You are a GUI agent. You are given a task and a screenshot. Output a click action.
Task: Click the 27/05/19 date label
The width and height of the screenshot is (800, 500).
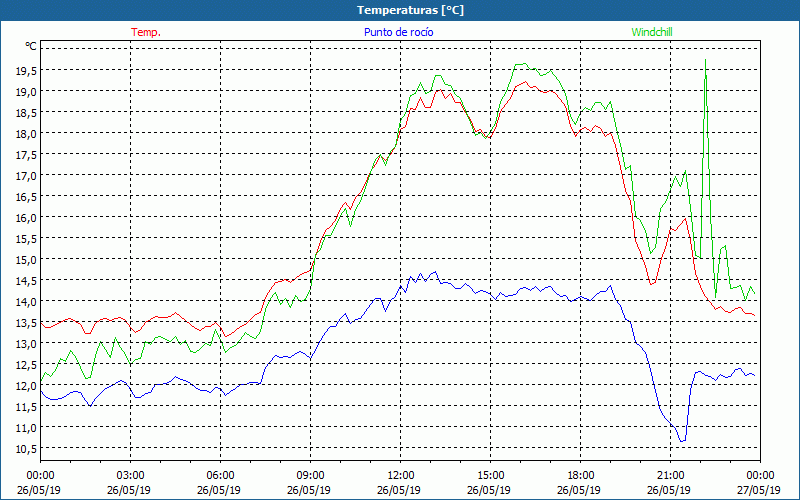tap(759, 490)
